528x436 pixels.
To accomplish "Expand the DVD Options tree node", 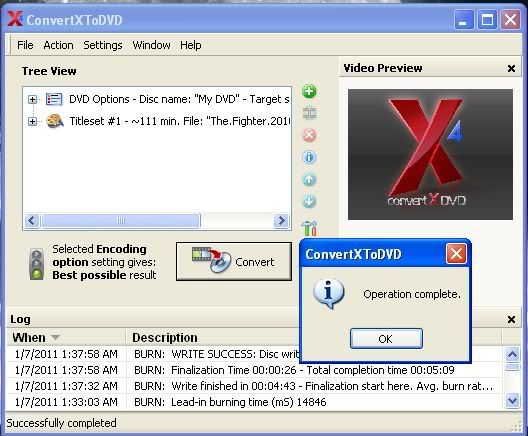I will [32, 99].
